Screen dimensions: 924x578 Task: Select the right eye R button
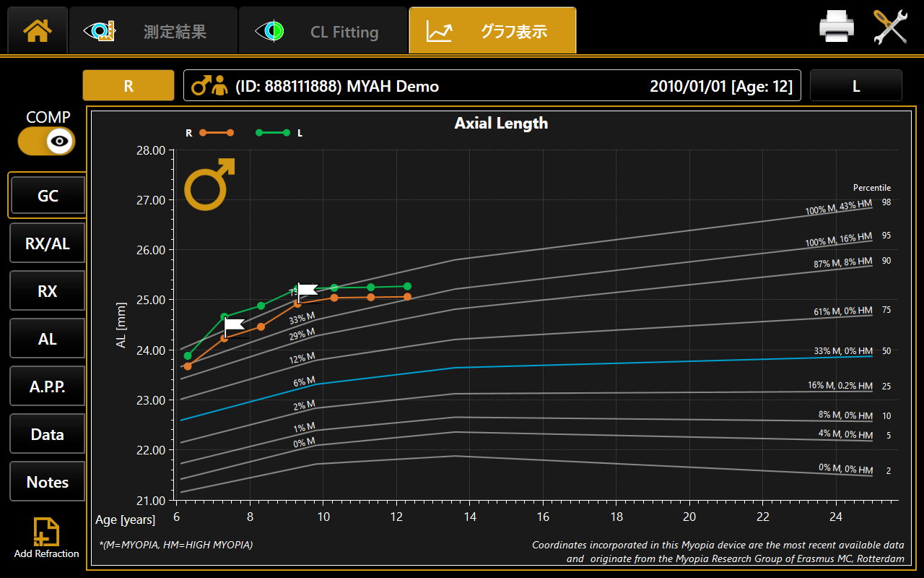[x=128, y=86]
